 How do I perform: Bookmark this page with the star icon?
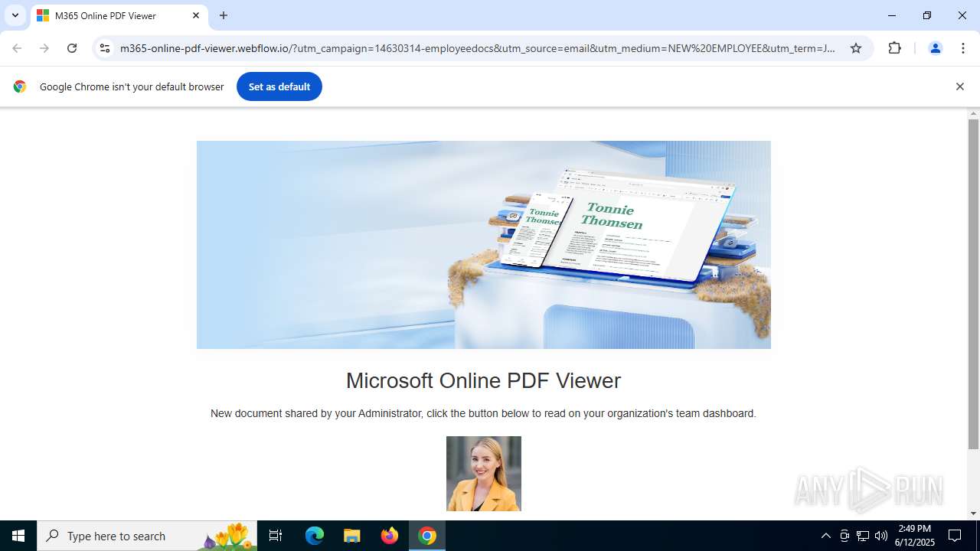coord(856,48)
